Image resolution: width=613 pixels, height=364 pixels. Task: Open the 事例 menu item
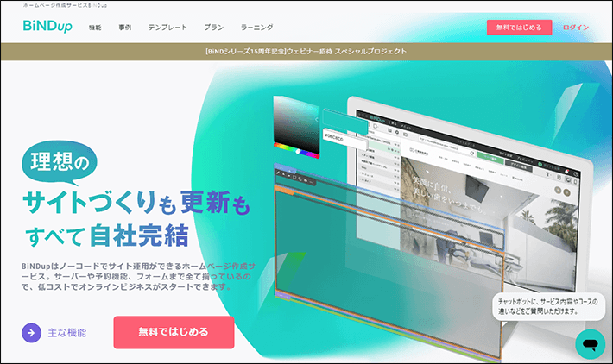pos(124,28)
